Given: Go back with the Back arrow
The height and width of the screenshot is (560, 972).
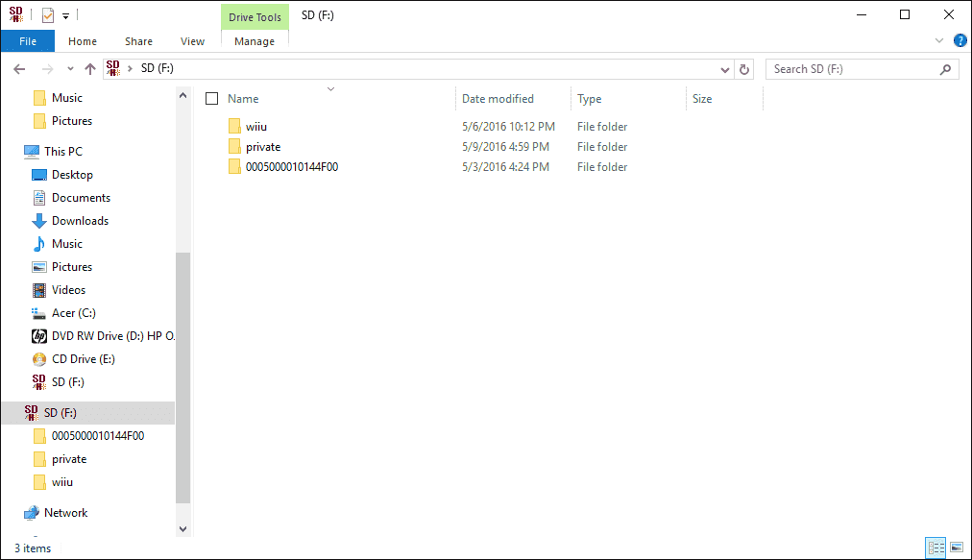Looking at the screenshot, I should [x=20, y=69].
